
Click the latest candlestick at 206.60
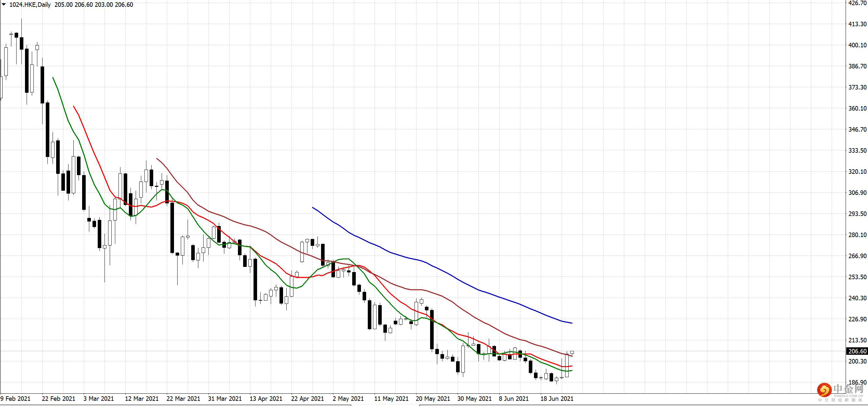coord(572,352)
